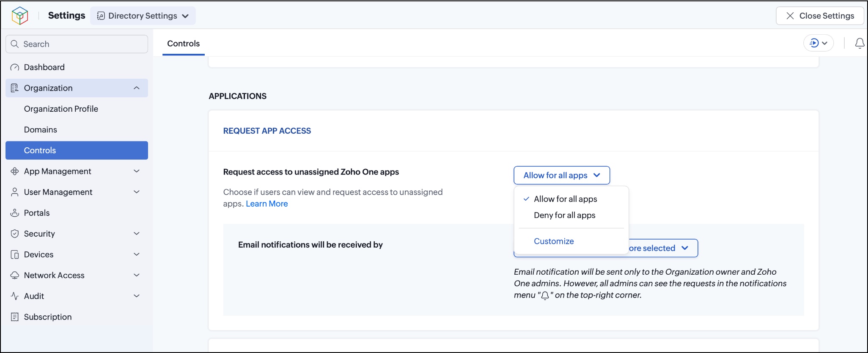Expand the Devices section chevron
Screen dimensions: 868x353
coord(137,254)
